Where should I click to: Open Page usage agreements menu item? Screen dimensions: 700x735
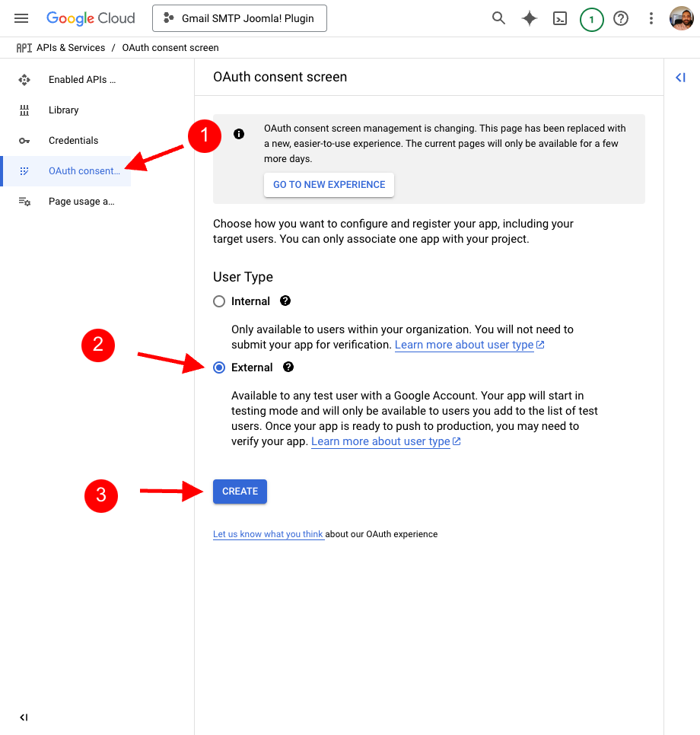pyautogui.click(x=67, y=202)
